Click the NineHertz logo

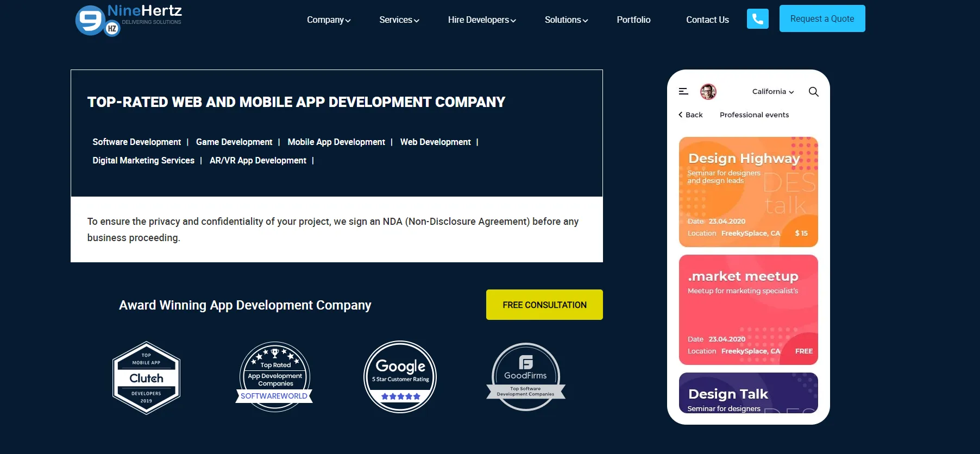pyautogui.click(x=129, y=20)
